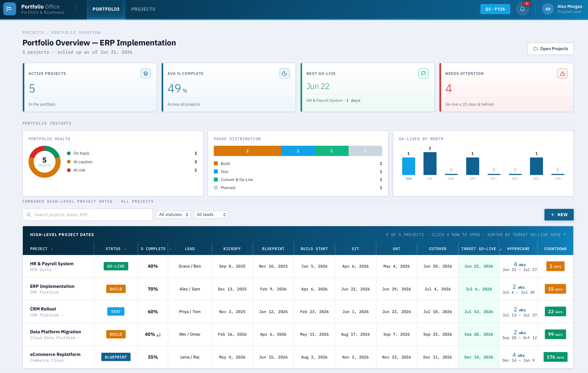
Task: Open the ERP Implementation project row
Action: tap(298, 289)
